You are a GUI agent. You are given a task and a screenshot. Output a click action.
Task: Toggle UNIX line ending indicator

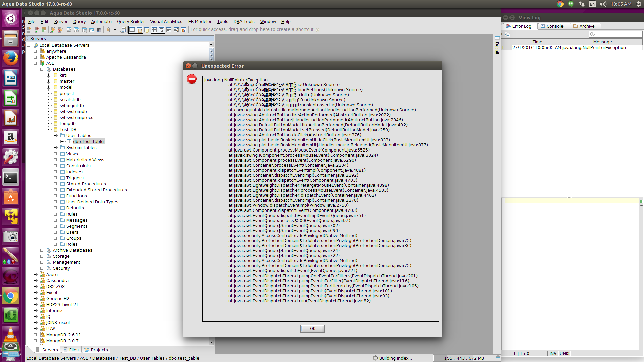[x=565, y=353]
